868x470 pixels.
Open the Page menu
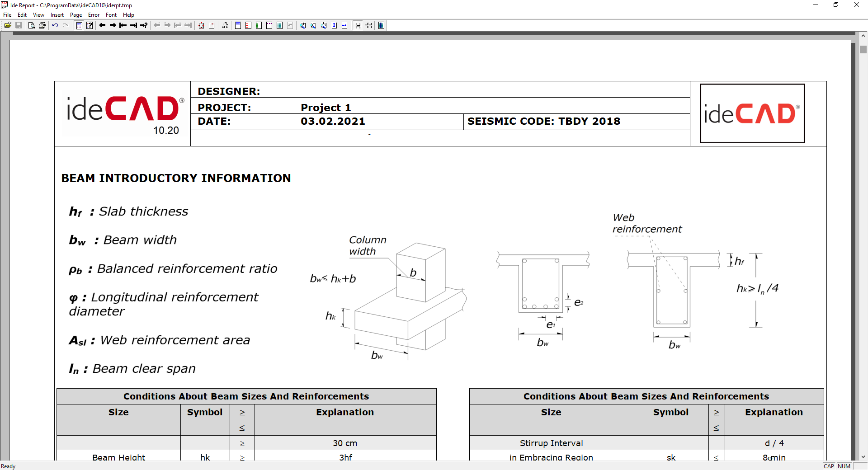(76, 15)
